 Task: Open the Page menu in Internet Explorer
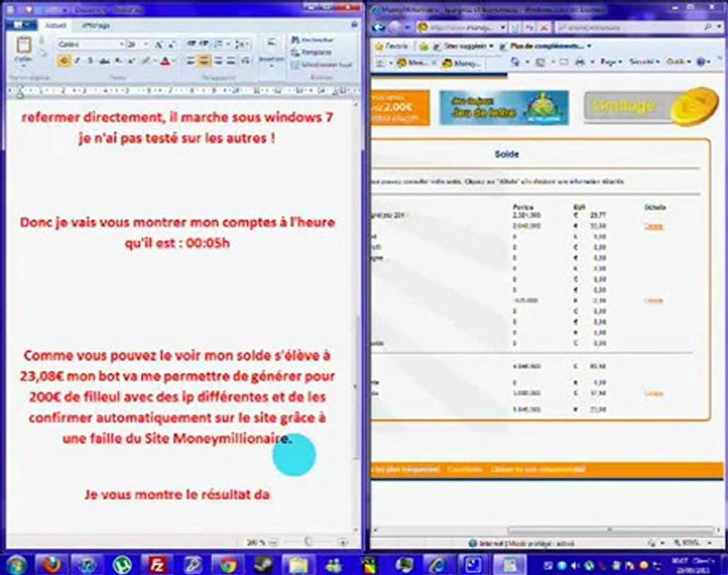tap(611, 61)
